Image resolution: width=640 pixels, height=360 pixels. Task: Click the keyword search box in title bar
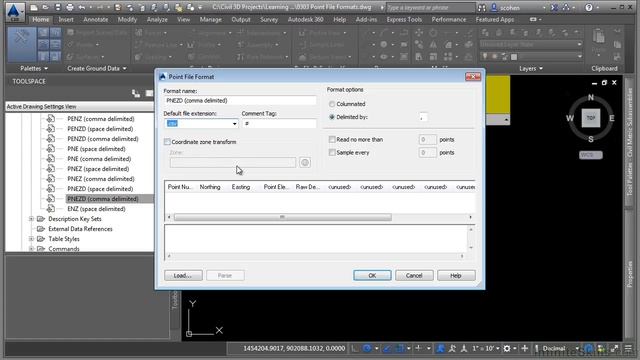coord(430,7)
